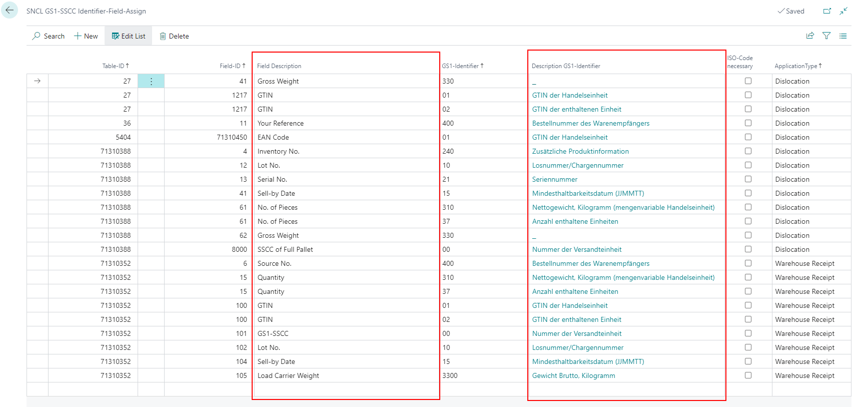
Task: Select the Edit List action
Action: coord(129,36)
